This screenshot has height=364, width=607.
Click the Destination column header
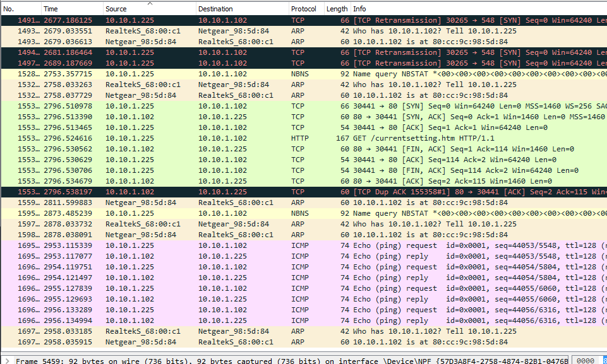coord(243,8)
